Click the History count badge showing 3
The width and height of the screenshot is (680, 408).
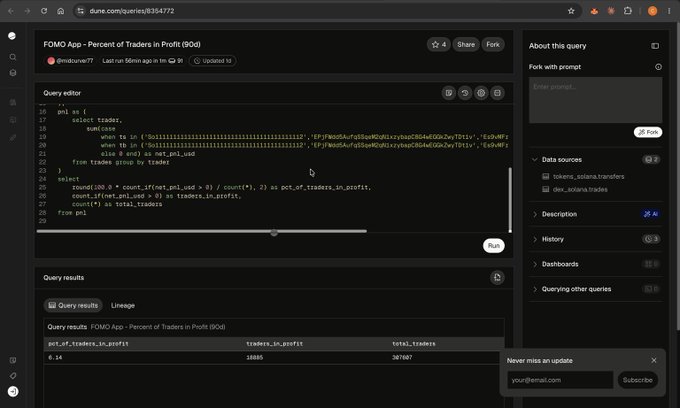pyautogui.click(x=651, y=239)
